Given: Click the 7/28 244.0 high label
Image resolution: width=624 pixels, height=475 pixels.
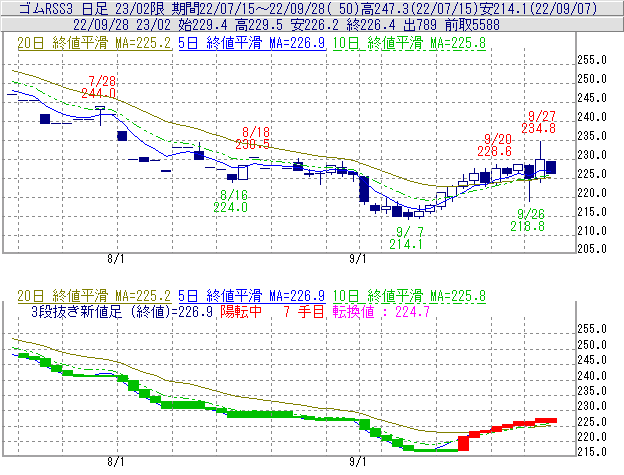Looking at the screenshot, I should [99, 87].
